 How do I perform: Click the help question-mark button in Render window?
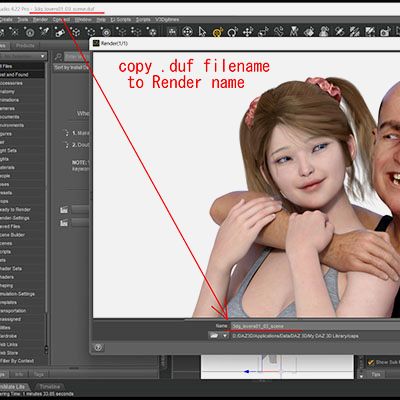98,347
